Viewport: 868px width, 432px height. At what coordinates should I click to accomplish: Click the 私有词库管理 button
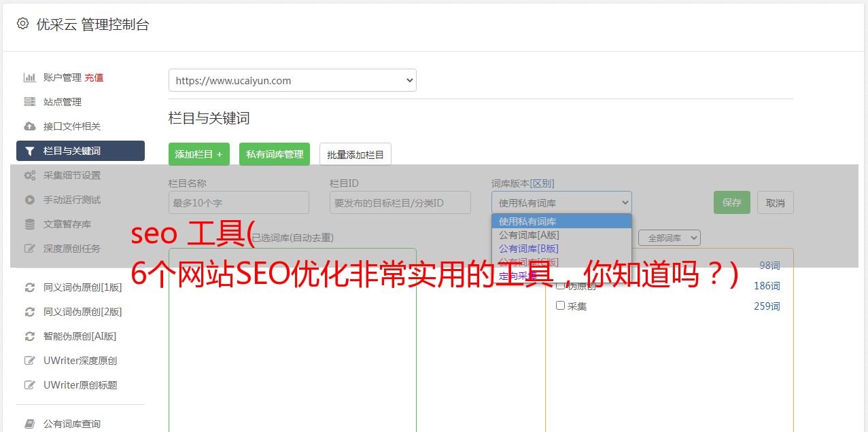pos(275,154)
